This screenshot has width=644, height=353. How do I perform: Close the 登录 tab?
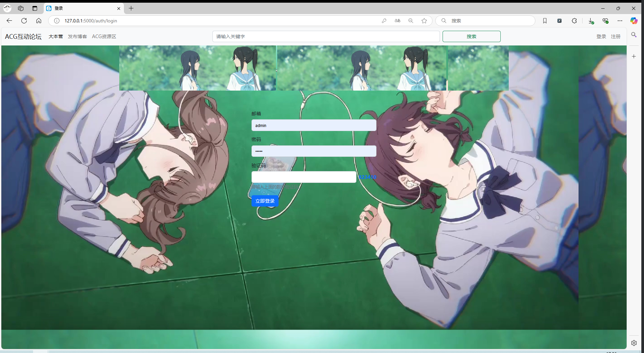[119, 8]
